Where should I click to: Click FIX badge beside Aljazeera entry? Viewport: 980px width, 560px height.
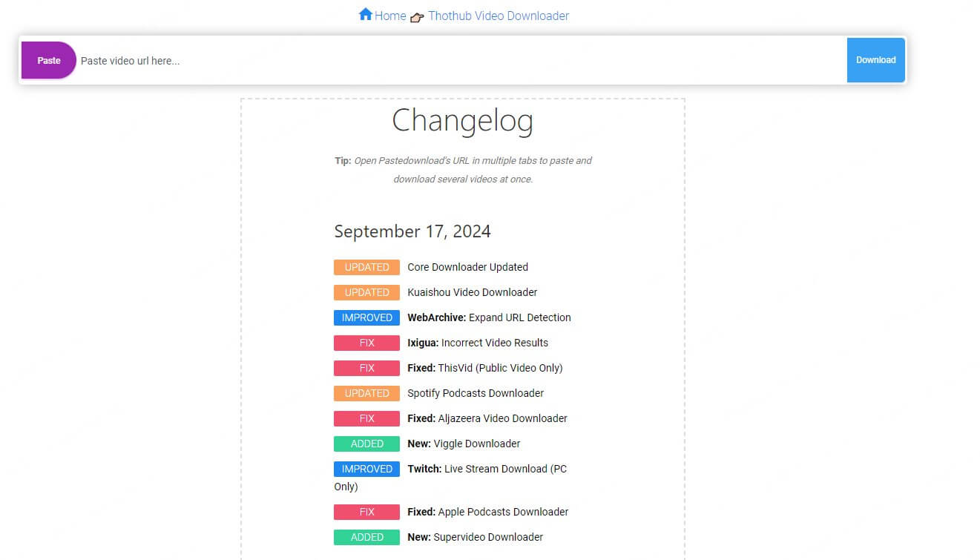pyautogui.click(x=366, y=418)
